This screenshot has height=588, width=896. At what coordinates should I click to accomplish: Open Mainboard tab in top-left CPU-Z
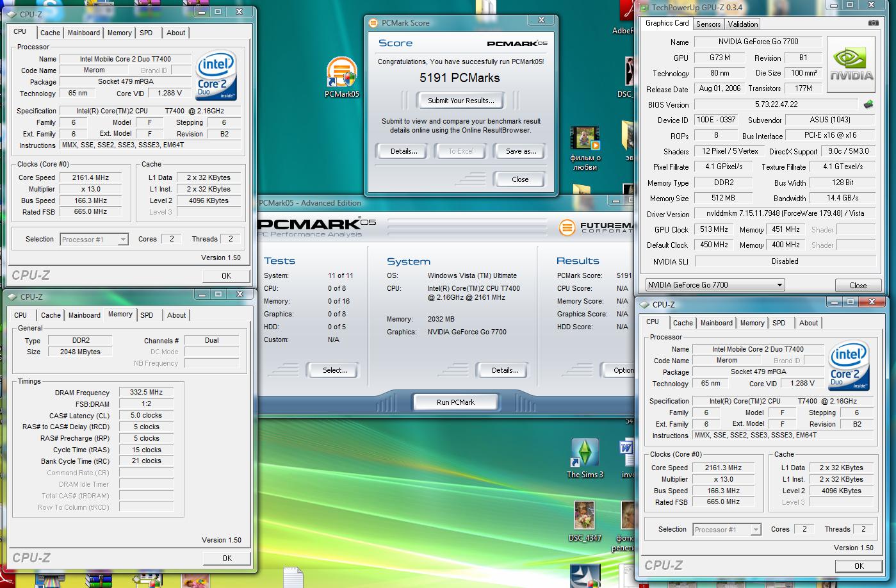point(84,33)
